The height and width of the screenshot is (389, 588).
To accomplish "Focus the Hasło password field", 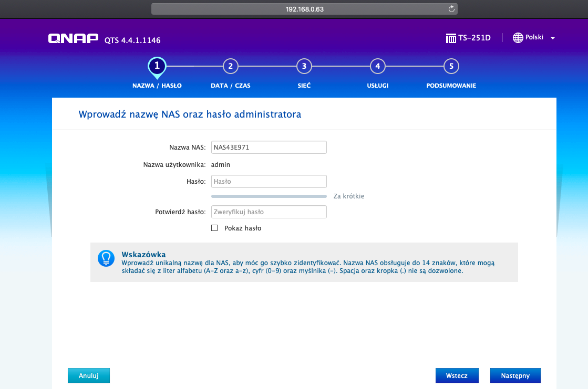I will click(269, 182).
